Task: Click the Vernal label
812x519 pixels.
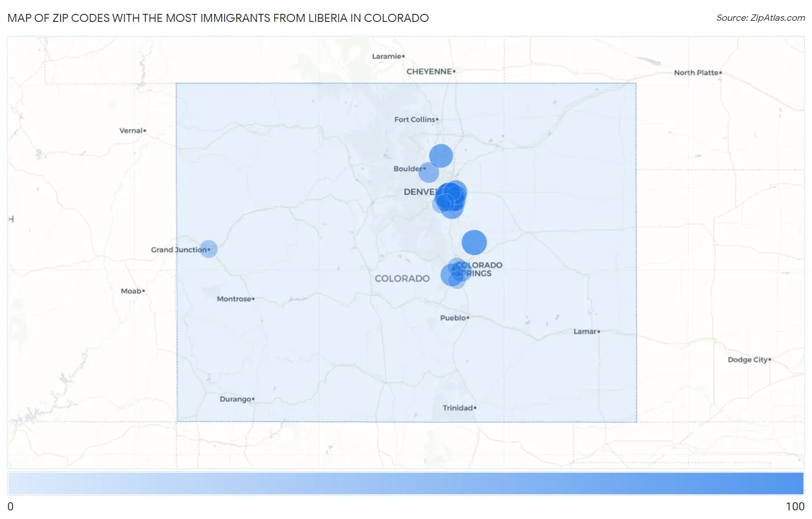Action: (132, 130)
